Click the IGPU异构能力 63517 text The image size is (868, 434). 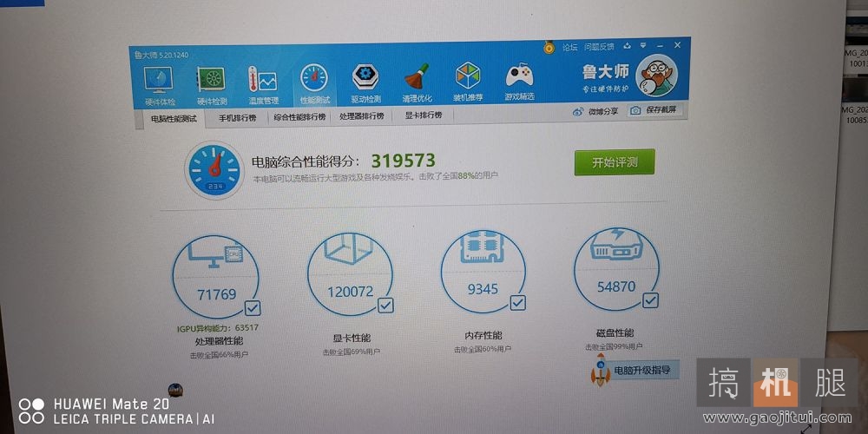point(218,328)
